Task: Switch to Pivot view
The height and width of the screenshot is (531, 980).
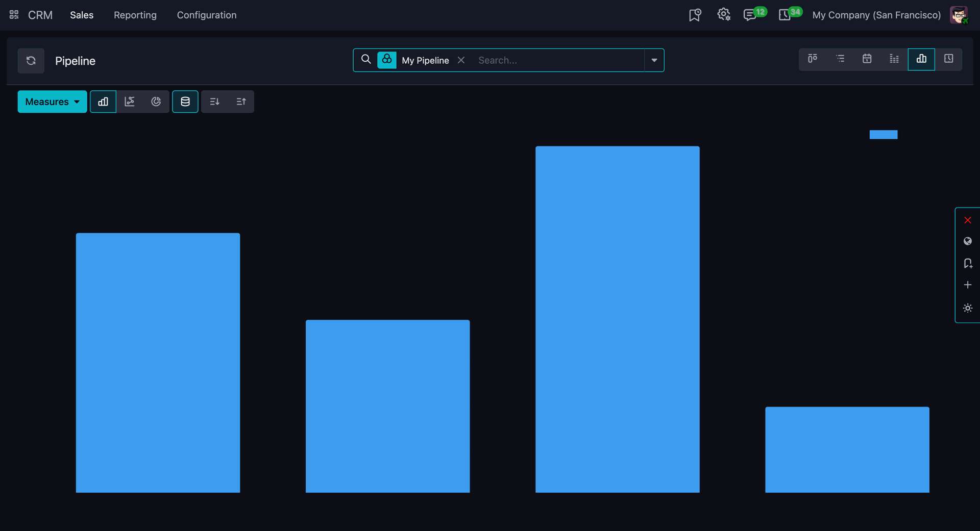Action: [x=894, y=59]
